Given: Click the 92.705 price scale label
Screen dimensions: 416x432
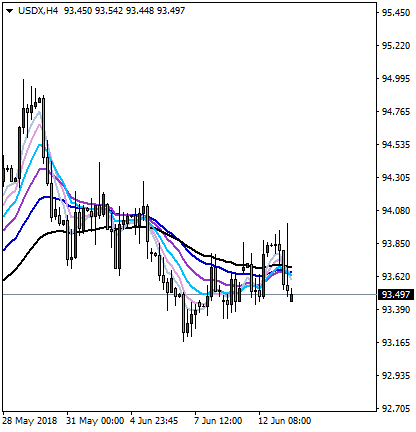Looking at the screenshot, I should [396, 409].
